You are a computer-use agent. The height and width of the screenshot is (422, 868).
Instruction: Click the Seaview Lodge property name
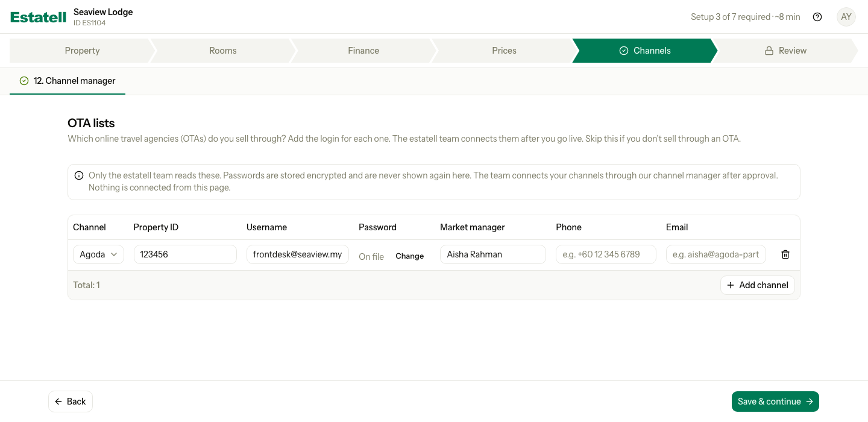coord(103,12)
